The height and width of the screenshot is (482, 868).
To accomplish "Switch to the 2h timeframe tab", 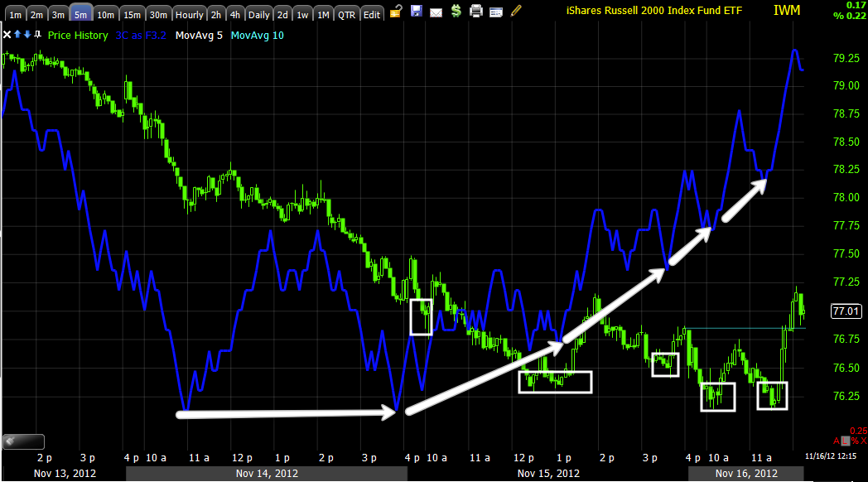I will 216,14.
